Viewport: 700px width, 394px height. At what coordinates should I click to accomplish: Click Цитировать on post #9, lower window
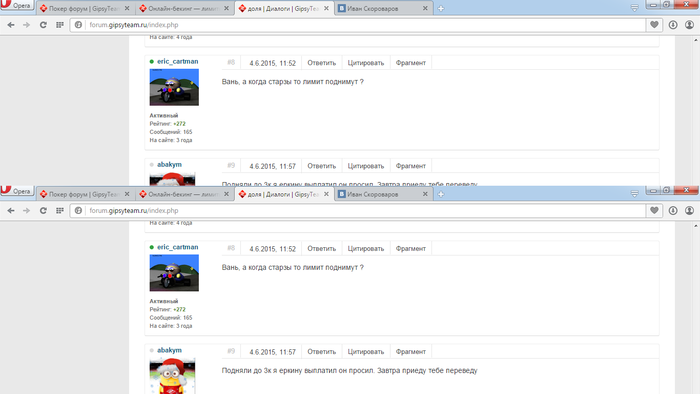[x=366, y=352]
